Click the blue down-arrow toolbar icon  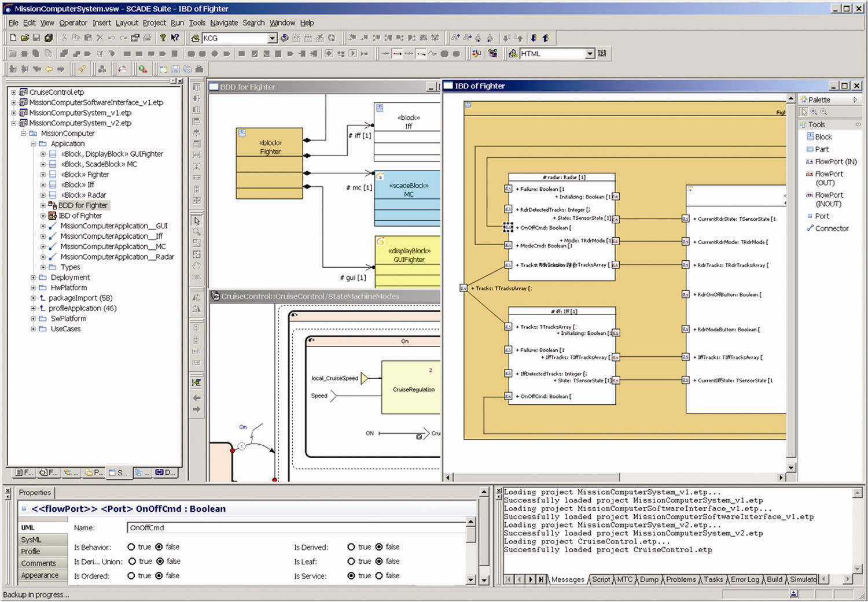534,38
